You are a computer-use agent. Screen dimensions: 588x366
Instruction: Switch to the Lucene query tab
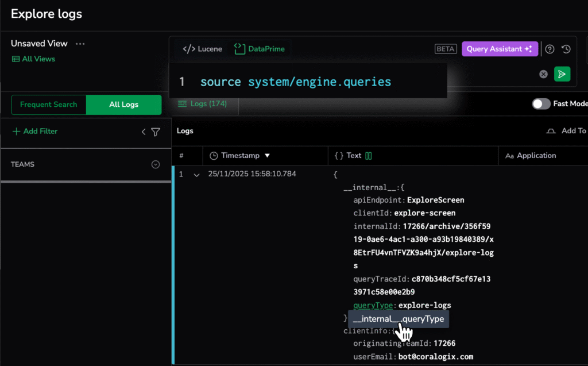tap(202, 49)
